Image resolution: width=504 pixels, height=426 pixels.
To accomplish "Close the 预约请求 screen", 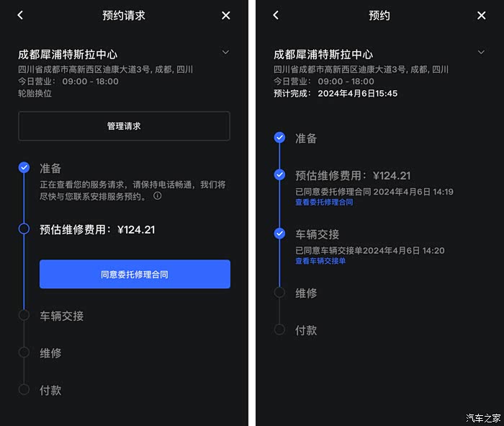I will point(225,15).
